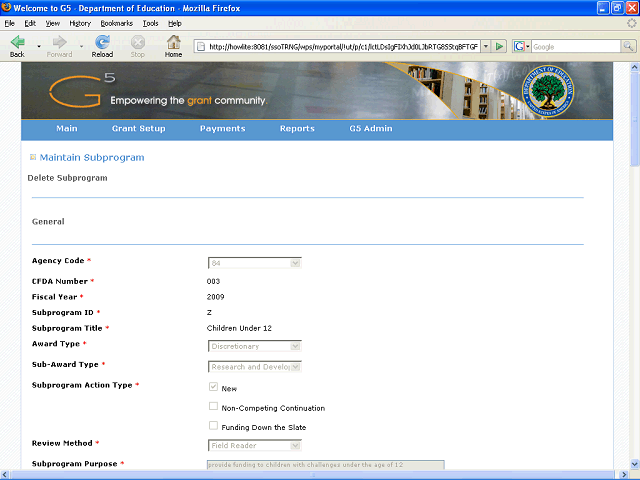This screenshot has height=480, width=640.
Task: Open the View menu
Action: coord(53,23)
